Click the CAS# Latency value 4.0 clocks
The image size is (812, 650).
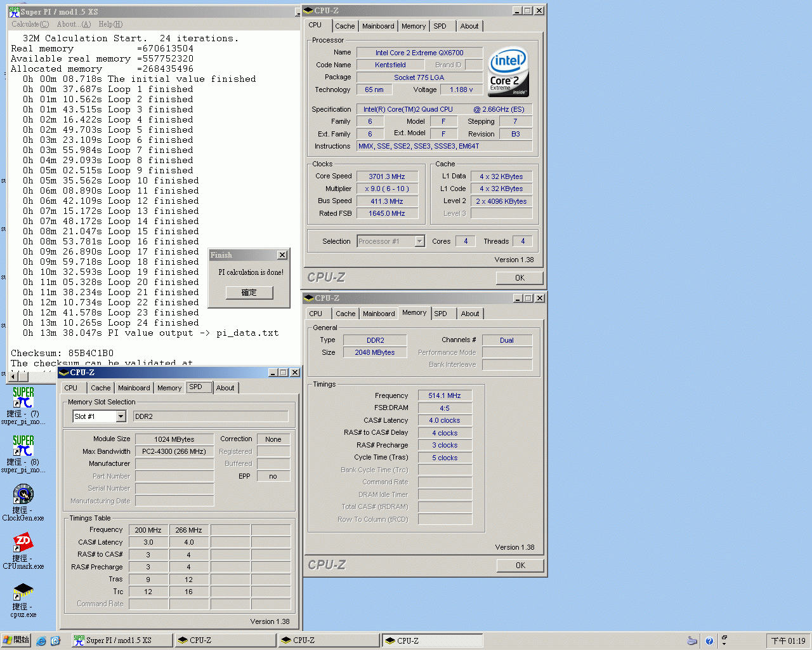pos(445,420)
